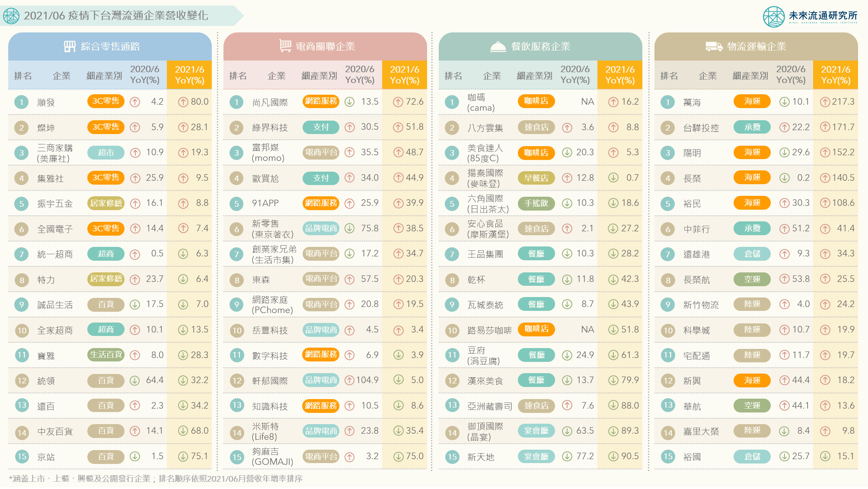
Task: Click the 速食店 tag in the 亞洲藏壽司 row
Action: point(536,406)
